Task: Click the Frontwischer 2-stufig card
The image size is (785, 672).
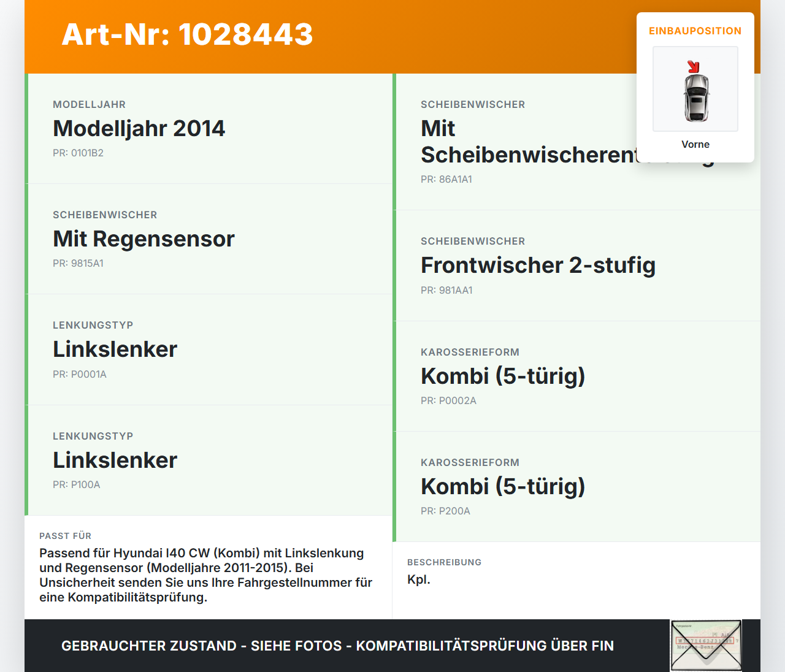Action: (x=576, y=265)
